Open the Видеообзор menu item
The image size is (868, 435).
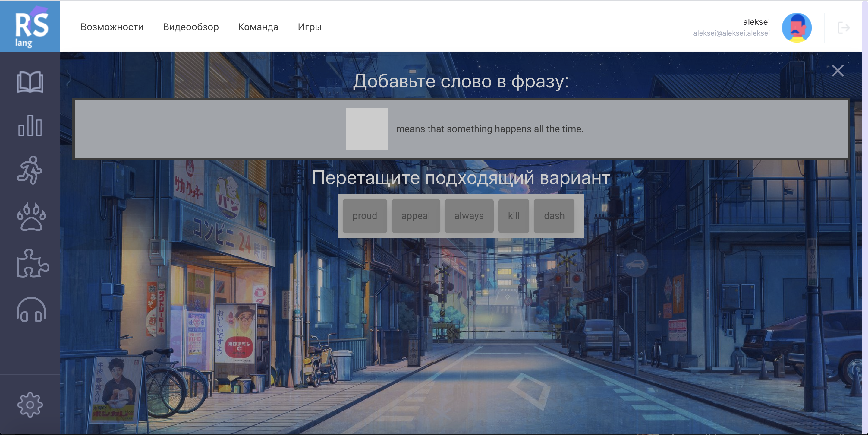point(191,27)
